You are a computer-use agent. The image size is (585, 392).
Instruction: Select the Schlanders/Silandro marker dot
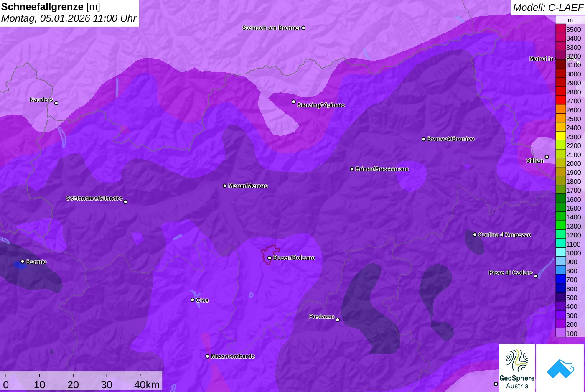[x=125, y=202]
